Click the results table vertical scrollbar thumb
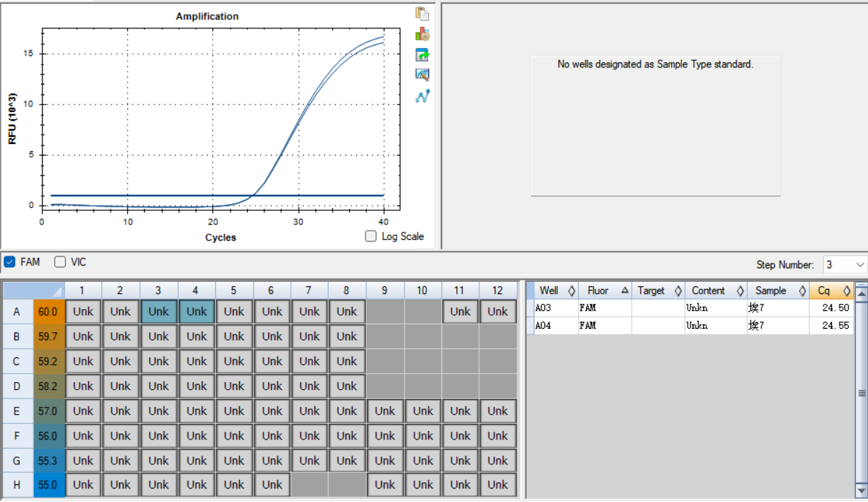This screenshot has width=868, height=502. click(862, 392)
